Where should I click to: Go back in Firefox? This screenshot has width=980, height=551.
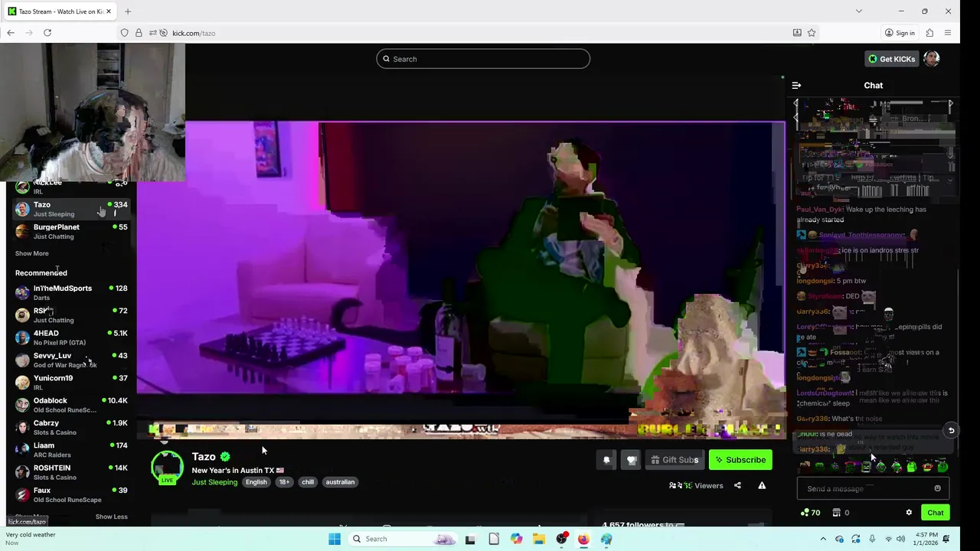coord(11,33)
